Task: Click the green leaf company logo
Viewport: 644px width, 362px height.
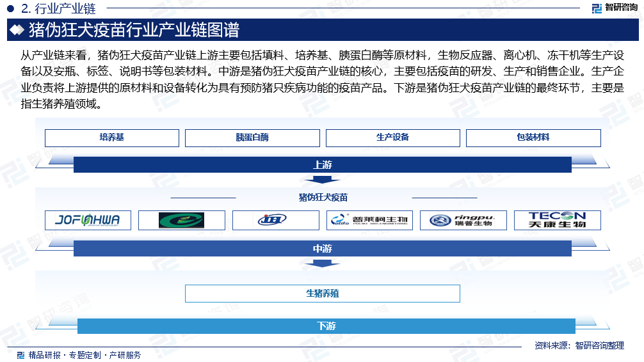Action: (x=182, y=221)
